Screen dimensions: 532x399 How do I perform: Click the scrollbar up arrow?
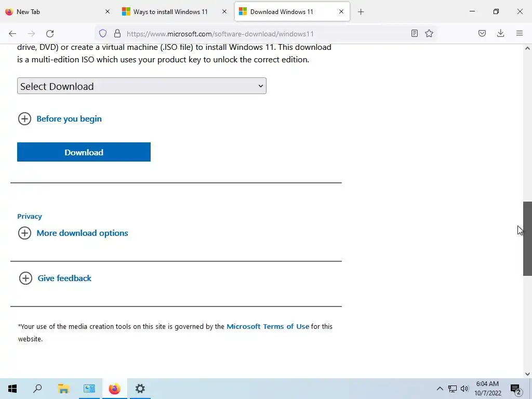click(527, 48)
